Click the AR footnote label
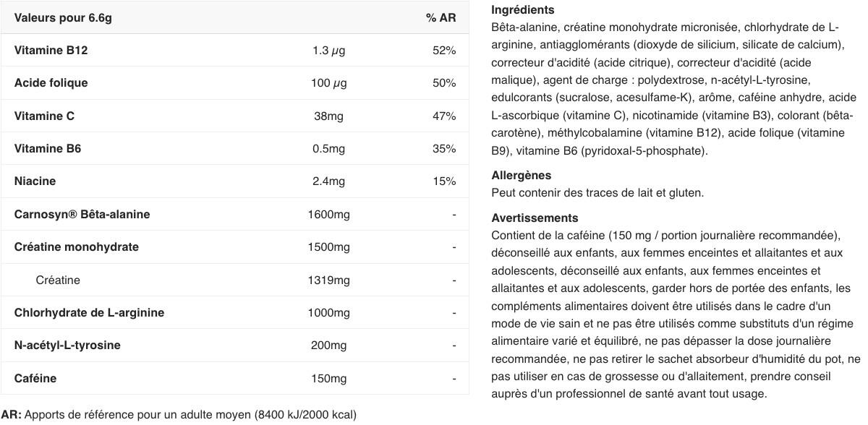 coord(12,415)
